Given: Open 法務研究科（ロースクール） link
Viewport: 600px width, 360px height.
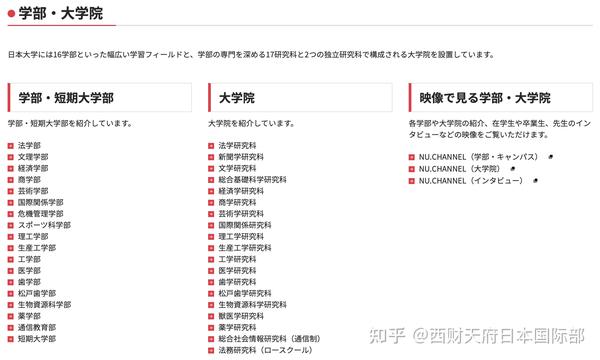Looking at the screenshot, I should coord(266,350).
